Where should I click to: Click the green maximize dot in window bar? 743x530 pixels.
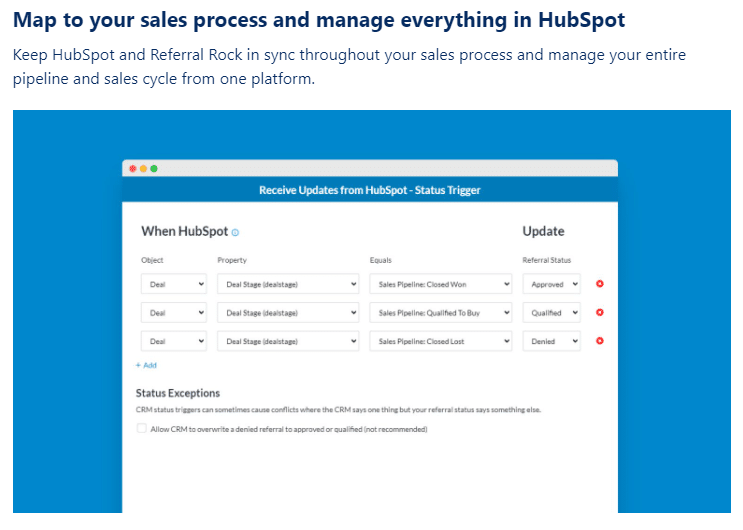(154, 168)
